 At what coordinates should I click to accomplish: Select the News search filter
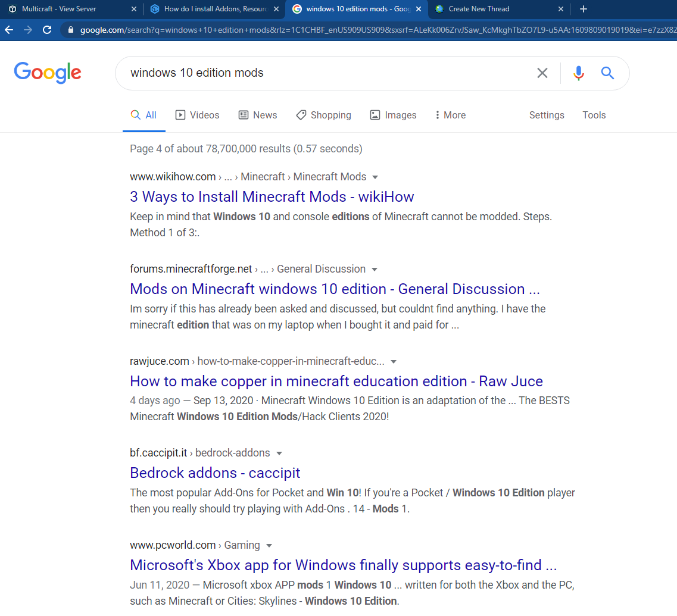coord(258,115)
